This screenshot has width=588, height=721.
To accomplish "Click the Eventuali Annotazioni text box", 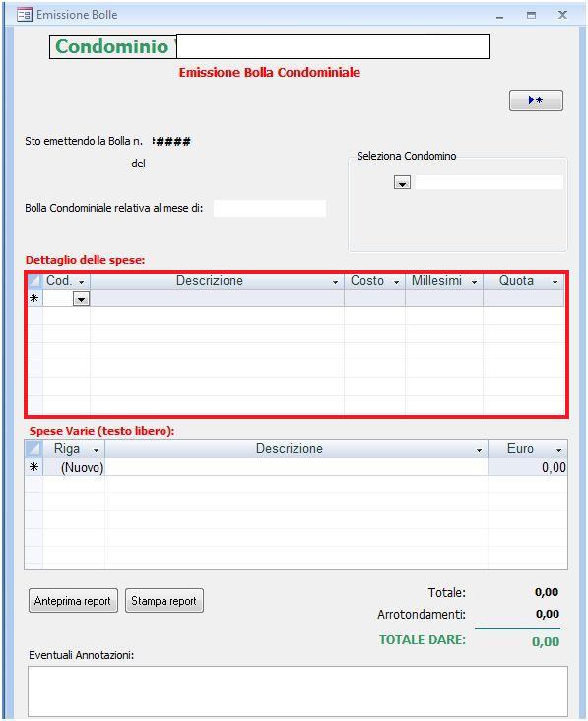I will (x=297, y=691).
